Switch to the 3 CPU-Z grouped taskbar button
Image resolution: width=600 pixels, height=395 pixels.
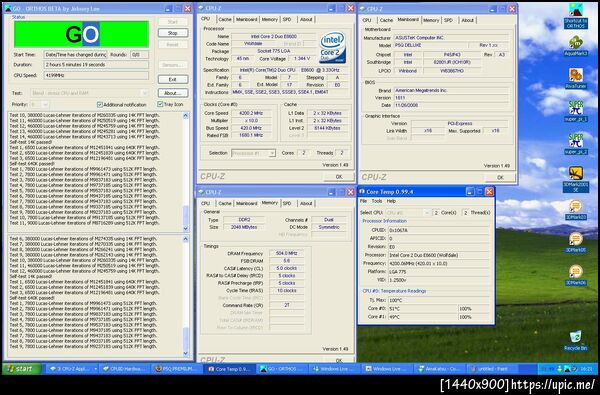72,369
